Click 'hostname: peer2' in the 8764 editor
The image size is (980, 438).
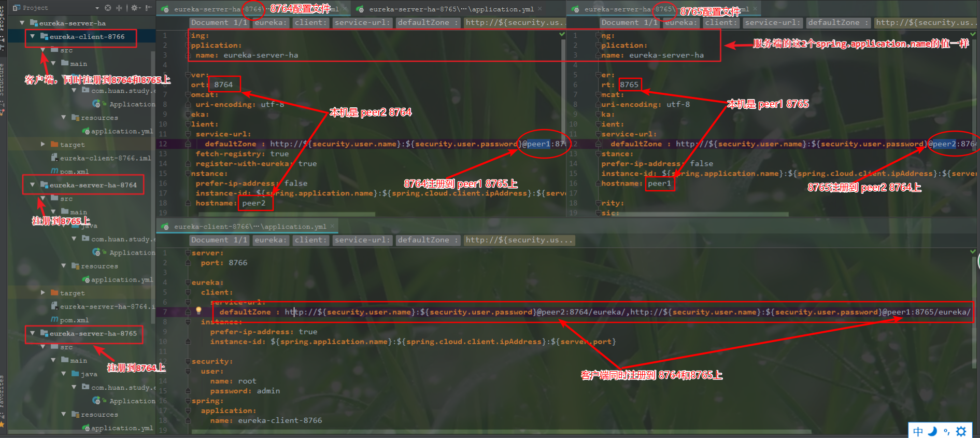pos(231,203)
